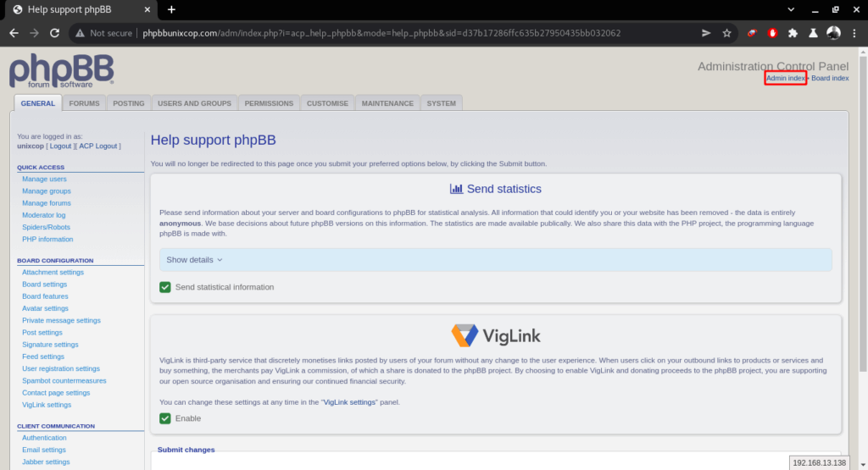
Task: Click the Not secure warning icon
Action: (x=81, y=33)
